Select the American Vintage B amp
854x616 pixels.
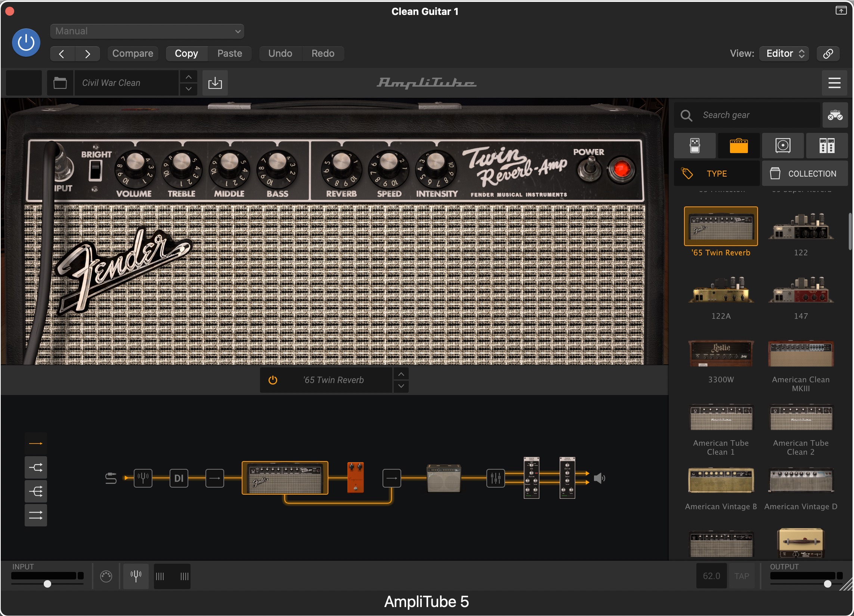721,480
